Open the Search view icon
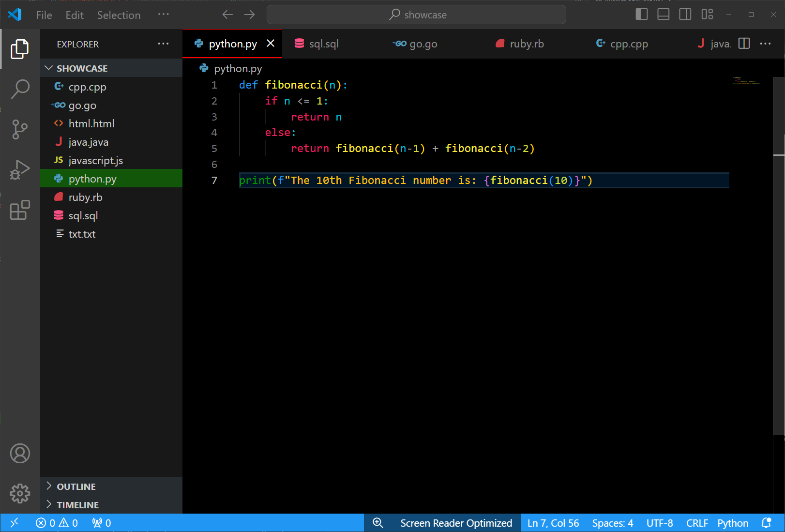785x532 pixels. [20, 89]
